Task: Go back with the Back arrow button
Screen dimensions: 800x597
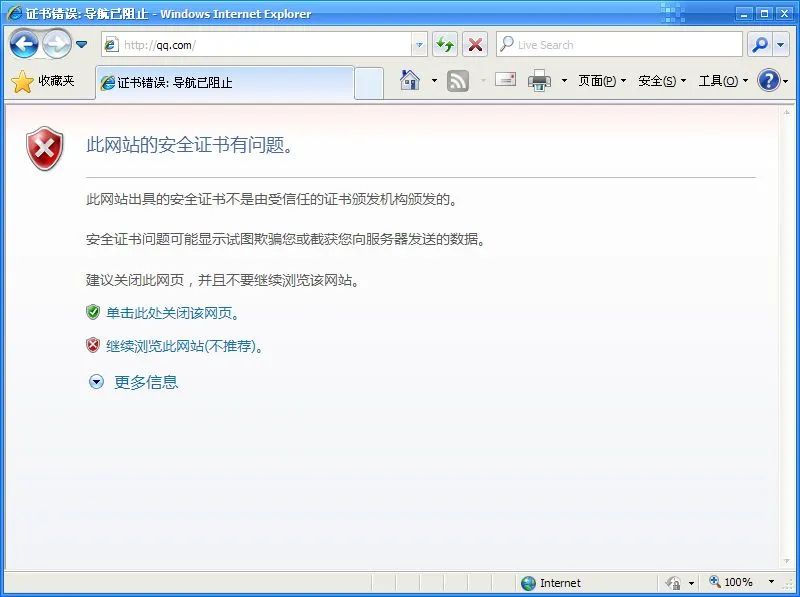Action: click(x=24, y=44)
